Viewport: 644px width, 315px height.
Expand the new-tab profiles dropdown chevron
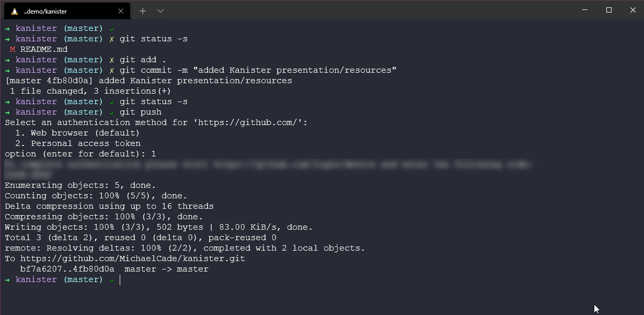[160, 11]
